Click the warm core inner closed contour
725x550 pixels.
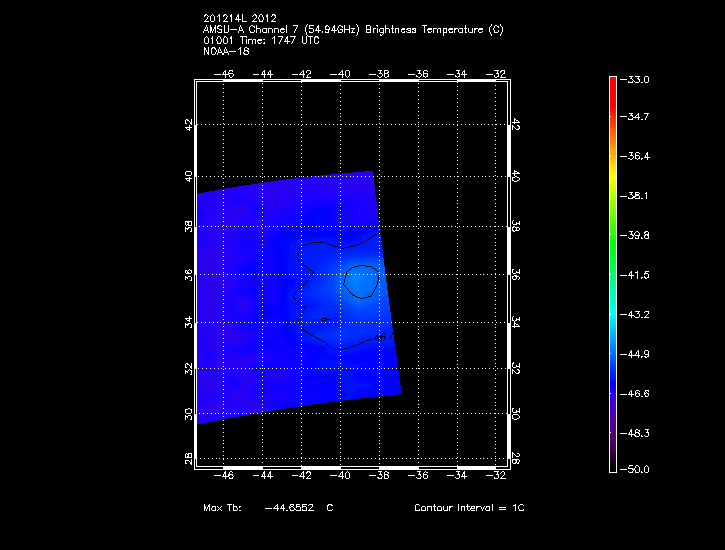(361, 282)
